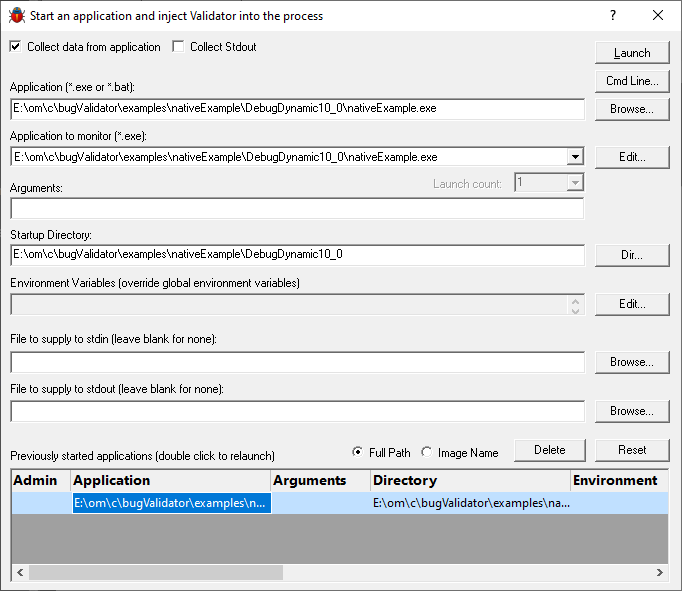Uncheck Collect data from application

pyautogui.click(x=15, y=47)
